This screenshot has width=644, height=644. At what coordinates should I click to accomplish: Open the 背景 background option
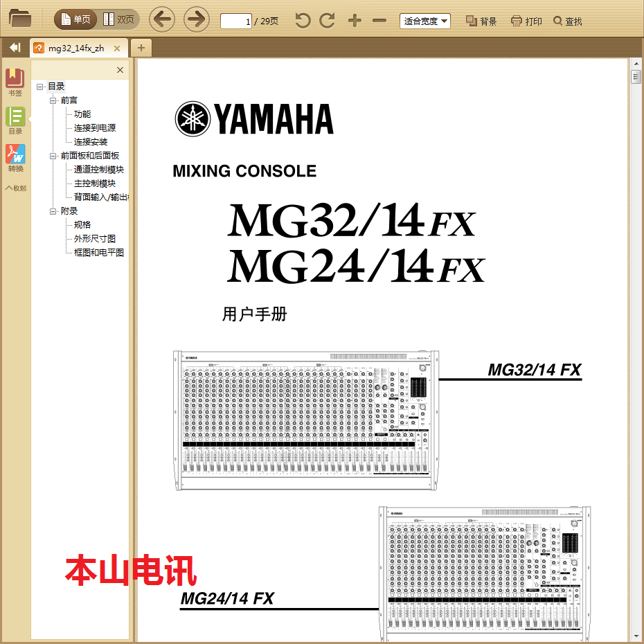(481, 21)
